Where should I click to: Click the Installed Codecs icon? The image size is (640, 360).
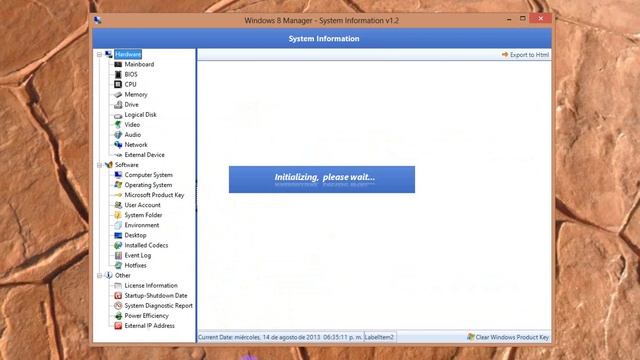118,245
